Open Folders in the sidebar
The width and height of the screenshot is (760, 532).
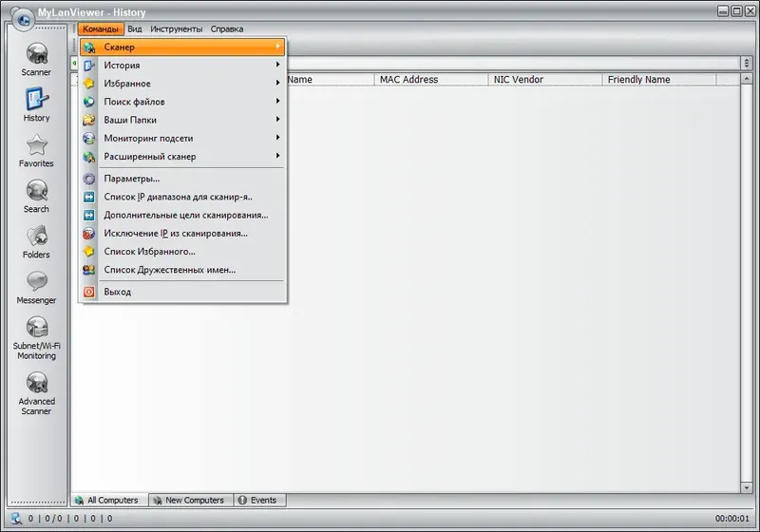[37, 237]
